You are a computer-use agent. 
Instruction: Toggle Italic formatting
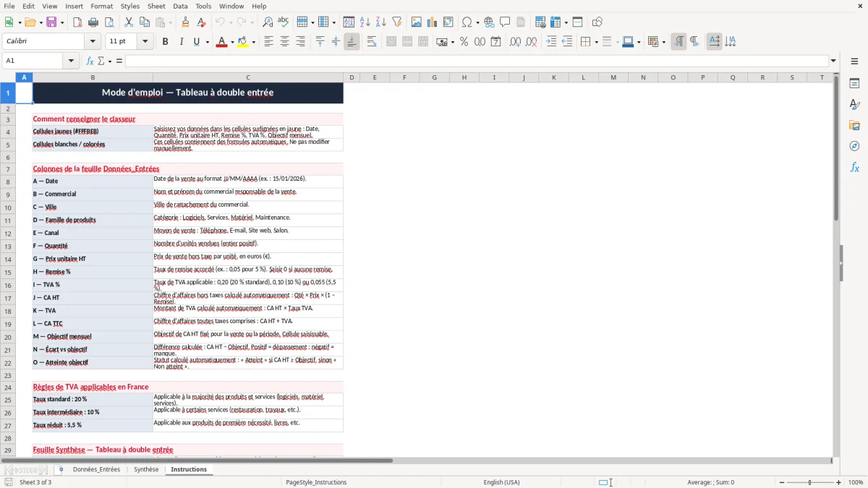click(182, 42)
